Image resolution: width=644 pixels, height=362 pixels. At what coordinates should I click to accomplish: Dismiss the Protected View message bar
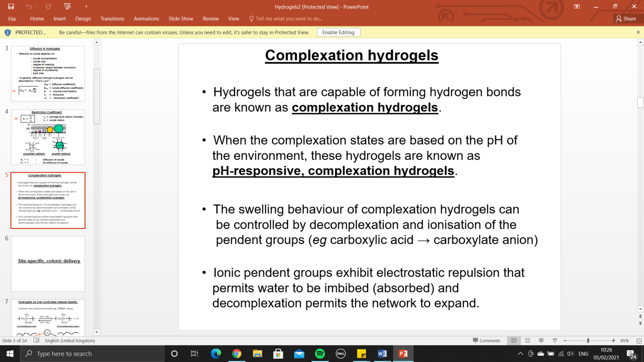tap(638, 32)
